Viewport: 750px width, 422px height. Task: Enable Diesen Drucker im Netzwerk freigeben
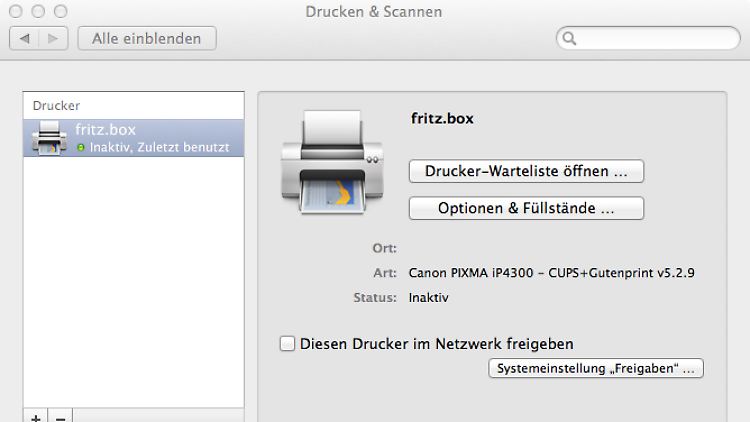288,343
